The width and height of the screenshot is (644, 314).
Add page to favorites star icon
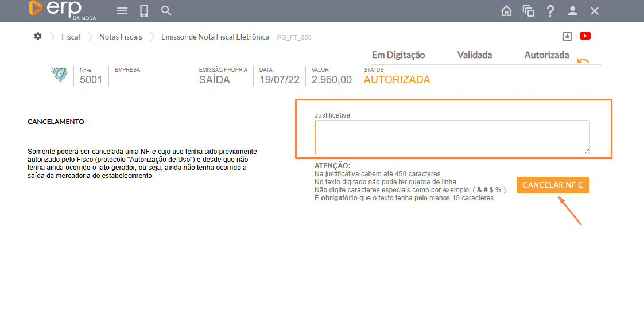pos(567,36)
